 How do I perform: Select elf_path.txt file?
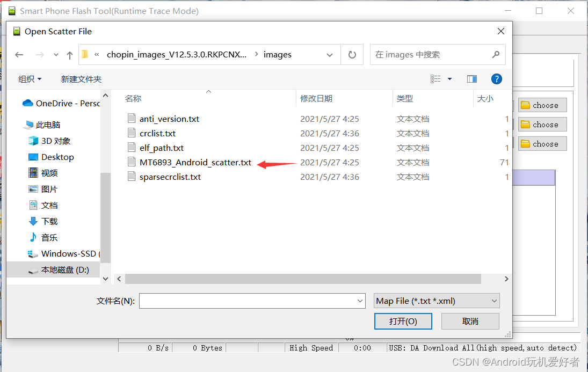click(x=162, y=148)
